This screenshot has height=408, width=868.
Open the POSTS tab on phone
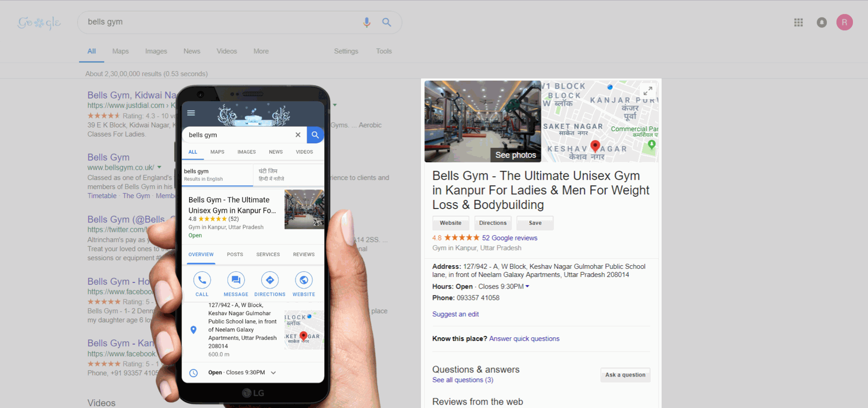(x=235, y=255)
